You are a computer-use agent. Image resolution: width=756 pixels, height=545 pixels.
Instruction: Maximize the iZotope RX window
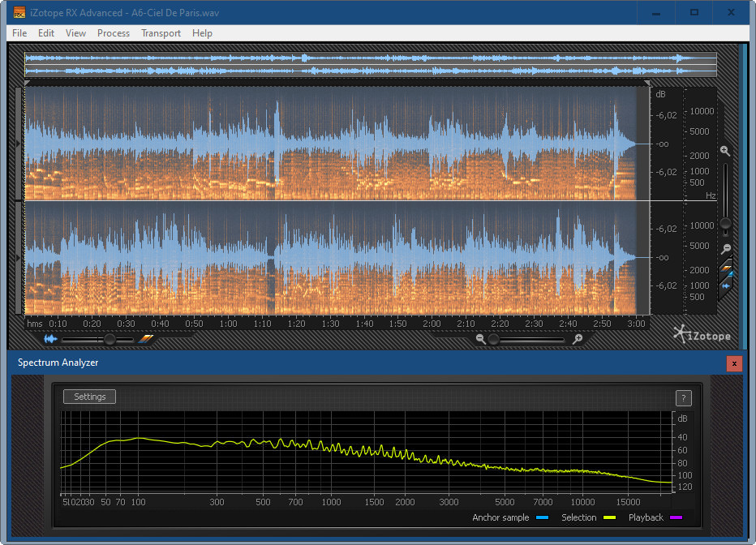click(694, 13)
